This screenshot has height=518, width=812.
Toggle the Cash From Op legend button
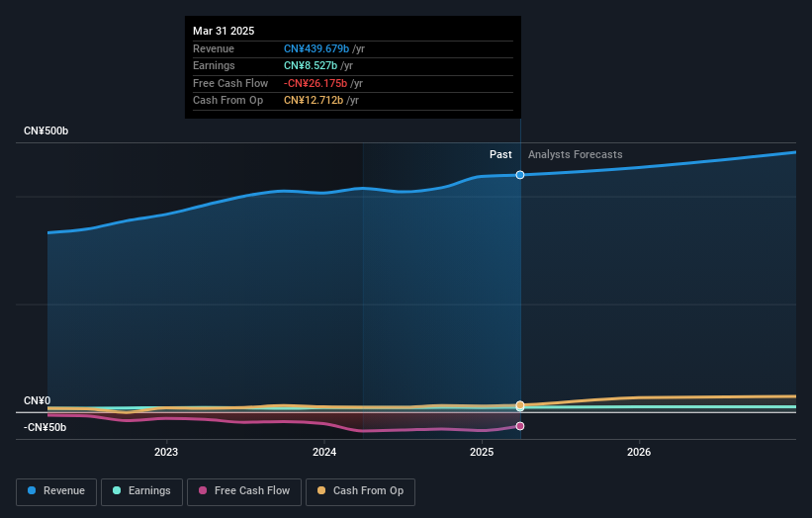click(x=360, y=491)
